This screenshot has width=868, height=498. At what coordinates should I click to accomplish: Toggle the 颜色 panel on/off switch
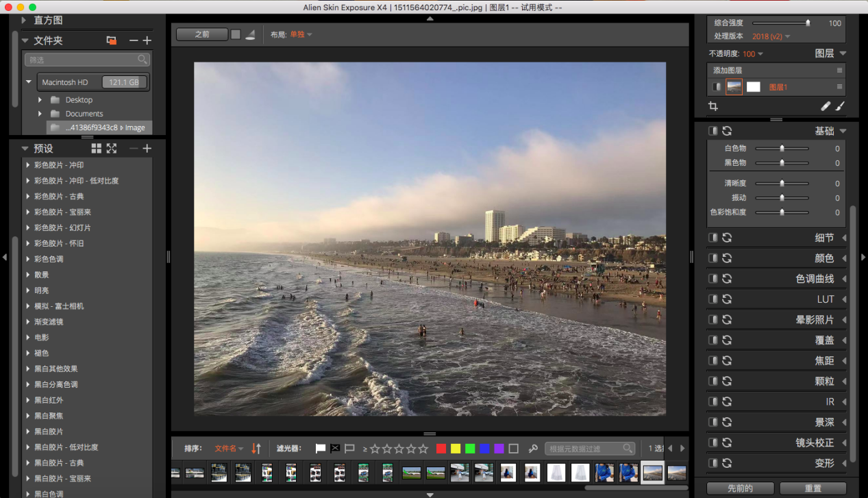[713, 258]
